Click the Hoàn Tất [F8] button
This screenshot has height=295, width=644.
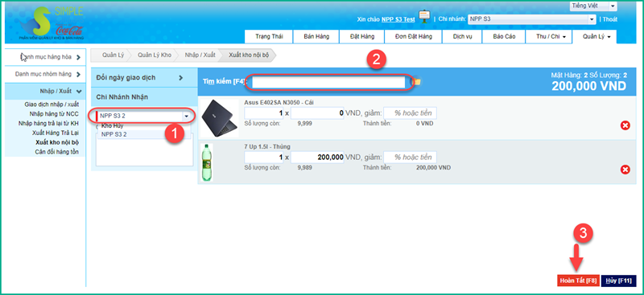coord(578,281)
